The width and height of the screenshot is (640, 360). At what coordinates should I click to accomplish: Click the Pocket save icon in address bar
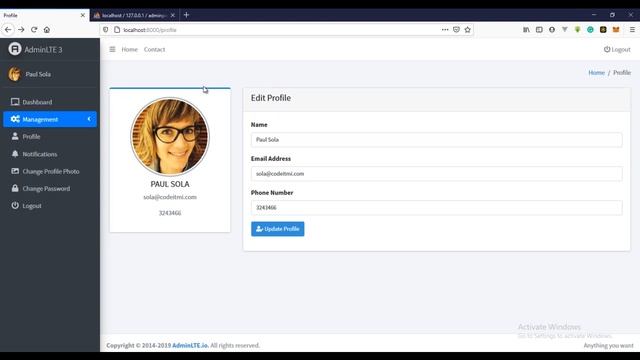click(x=456, y=30)
